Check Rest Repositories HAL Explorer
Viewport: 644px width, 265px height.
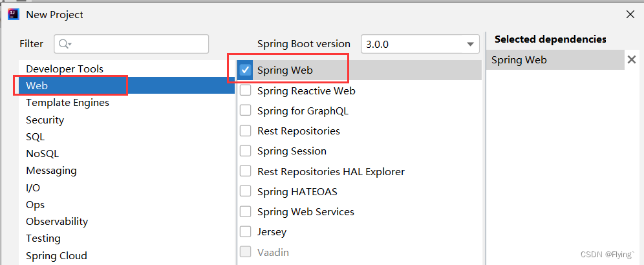(x=245, y=171)
